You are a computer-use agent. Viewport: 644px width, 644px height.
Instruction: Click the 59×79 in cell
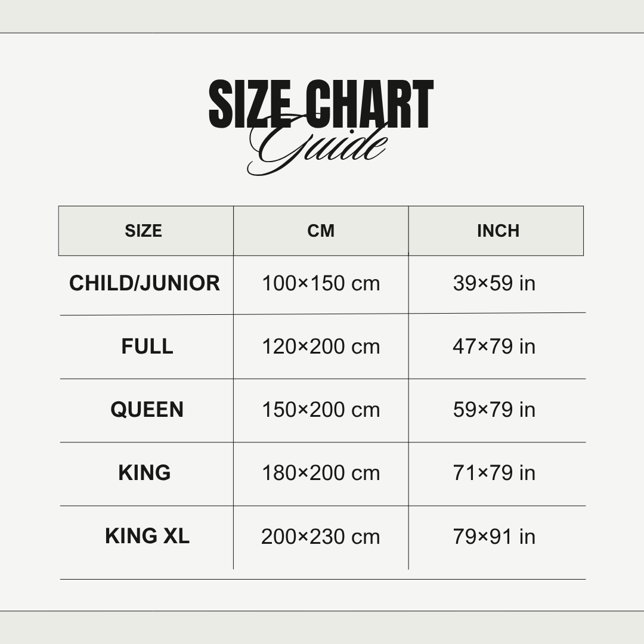click(494, 410)
